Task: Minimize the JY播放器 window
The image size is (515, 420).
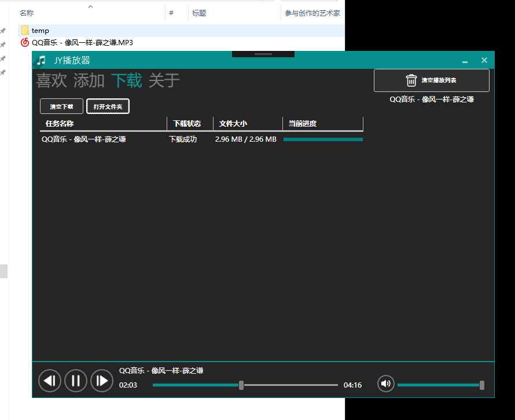Action: click(465, 61)
